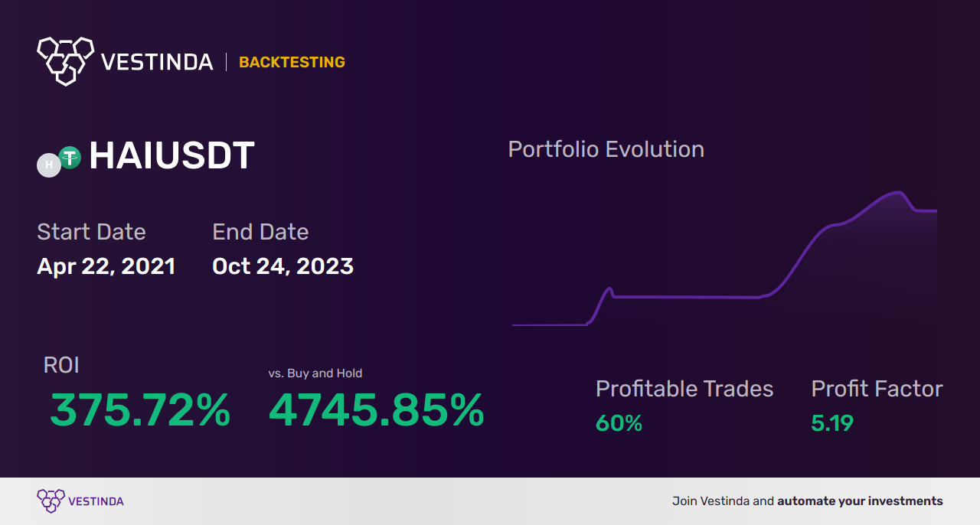Click the vs. Buy and Hold label
This screenshot has width=980, height=525.
click(x=315, y=373)
